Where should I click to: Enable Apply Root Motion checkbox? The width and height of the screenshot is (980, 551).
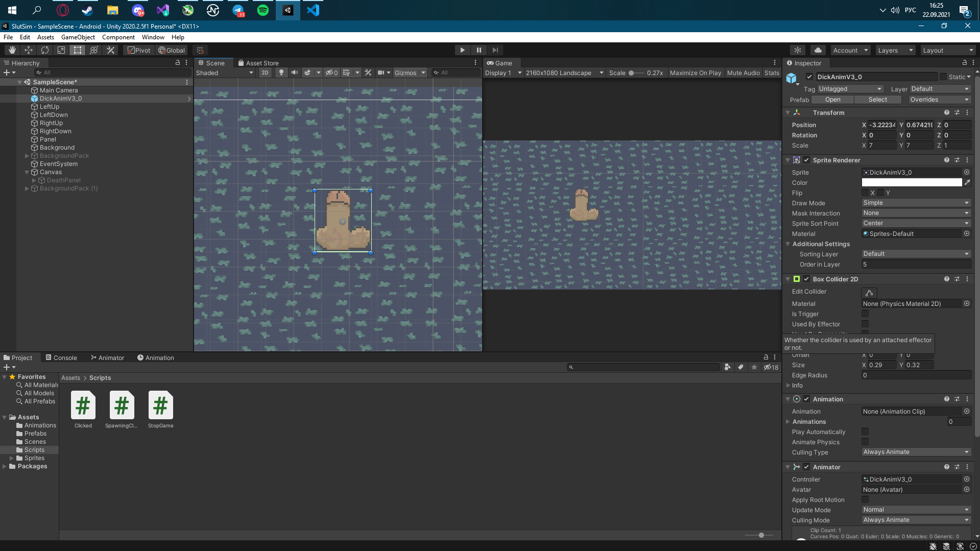point(865,500)
